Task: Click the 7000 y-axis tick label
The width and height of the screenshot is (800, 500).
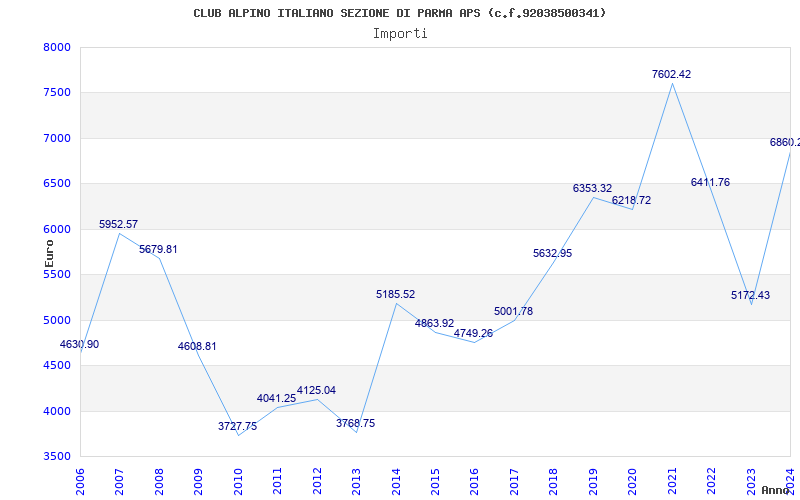Action: (57, 139)
